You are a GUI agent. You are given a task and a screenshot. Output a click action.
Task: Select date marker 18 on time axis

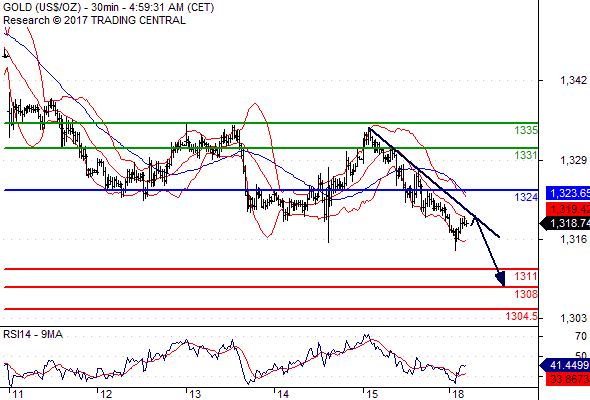[x=458, y=394]
